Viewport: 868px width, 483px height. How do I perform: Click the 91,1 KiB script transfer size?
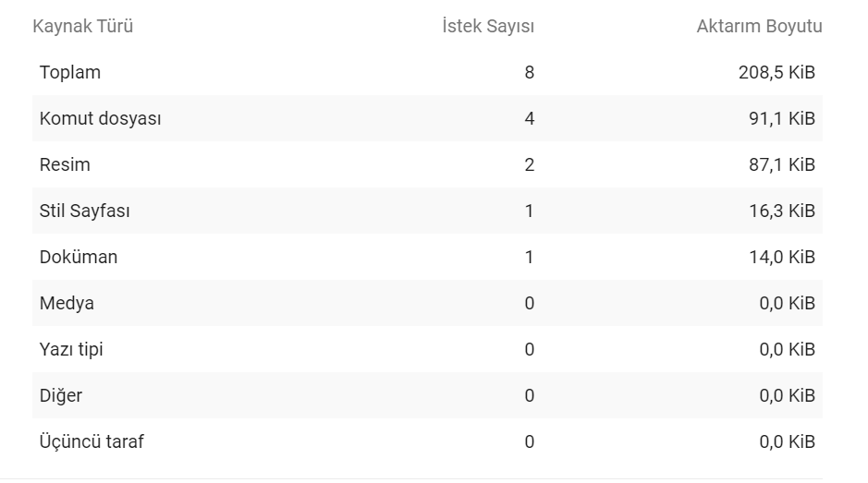(782, 118)
